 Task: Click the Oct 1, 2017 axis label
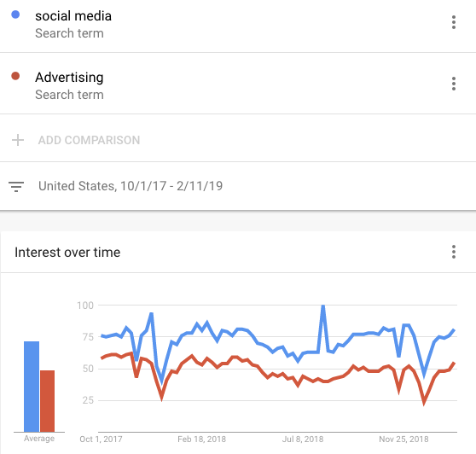101,439
